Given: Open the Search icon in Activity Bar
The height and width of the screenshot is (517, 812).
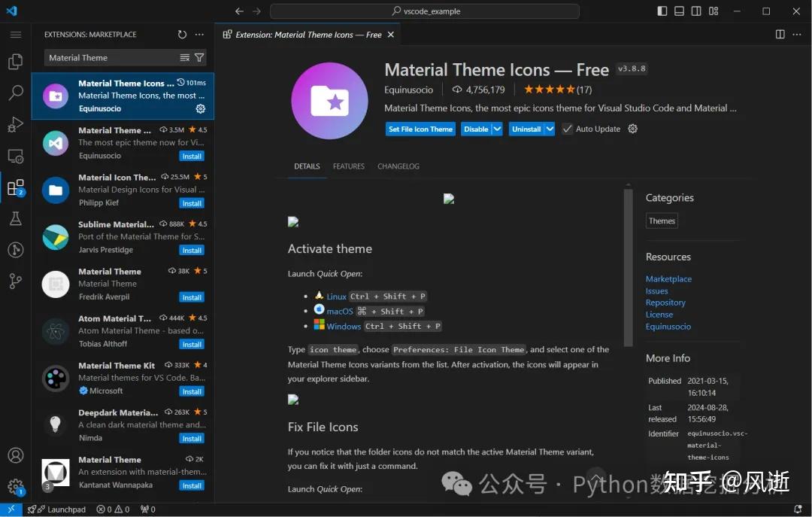Looking at the screenshot, I should tap(15, 92).
